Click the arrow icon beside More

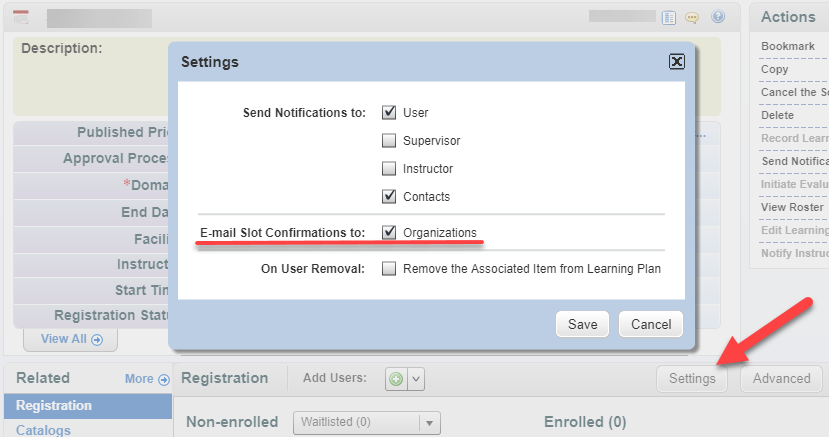coord(164,379)
